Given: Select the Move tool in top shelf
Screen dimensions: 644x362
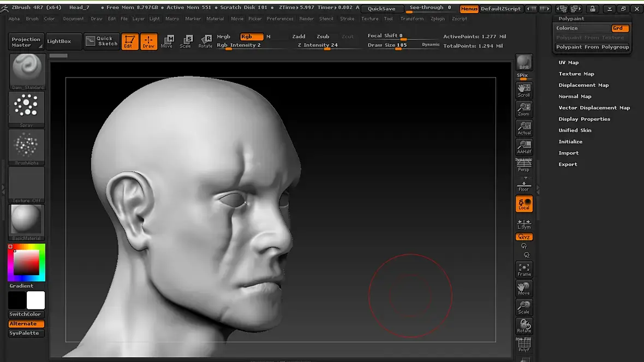Looking at the screenshot, I should click(168, 41).
